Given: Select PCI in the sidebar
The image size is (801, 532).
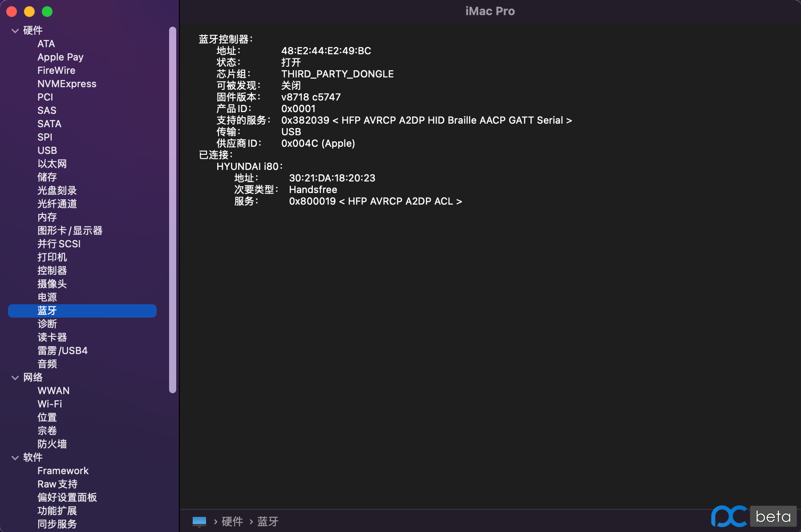Looking at the screenshot, I should click(x=45, y=97).
